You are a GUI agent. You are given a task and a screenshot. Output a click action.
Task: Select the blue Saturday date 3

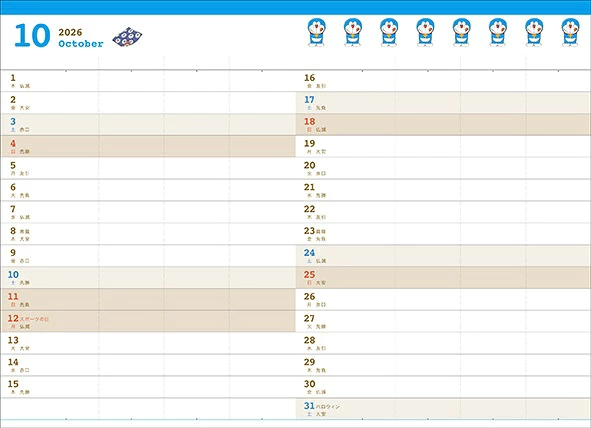click(x=13, y=122)
